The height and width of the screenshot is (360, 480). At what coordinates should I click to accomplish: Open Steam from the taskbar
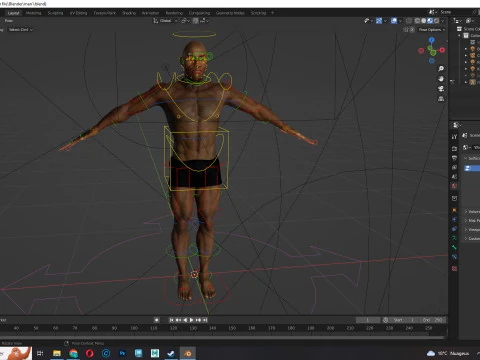click(171, 353)
